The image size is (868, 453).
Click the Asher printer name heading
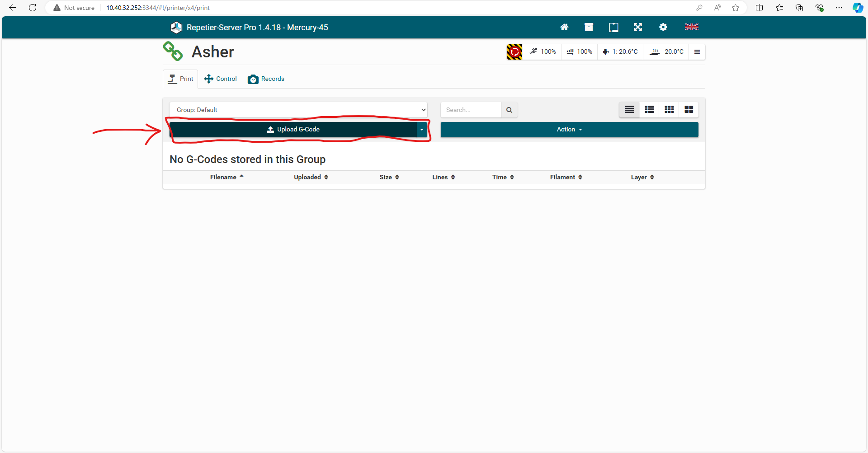tap(213, 52)
